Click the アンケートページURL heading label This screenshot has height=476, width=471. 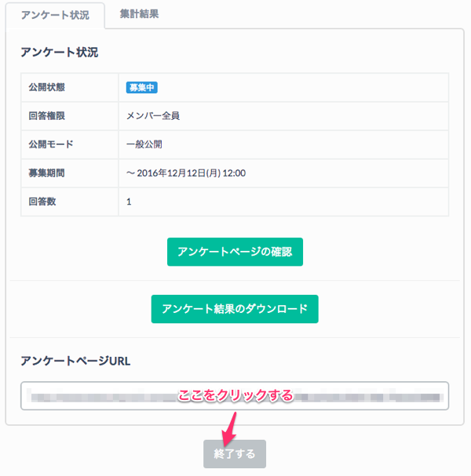[x=75, y=361]
